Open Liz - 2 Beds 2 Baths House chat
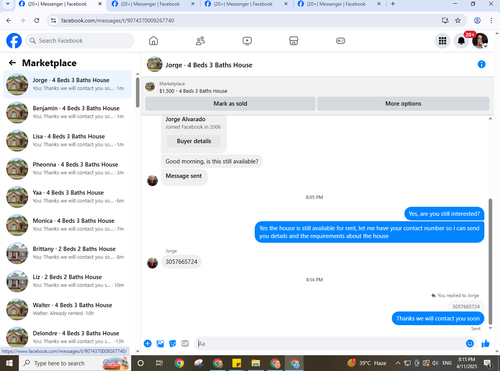The width and height of the screenshot is (500, 371). (x=68, y=281)
